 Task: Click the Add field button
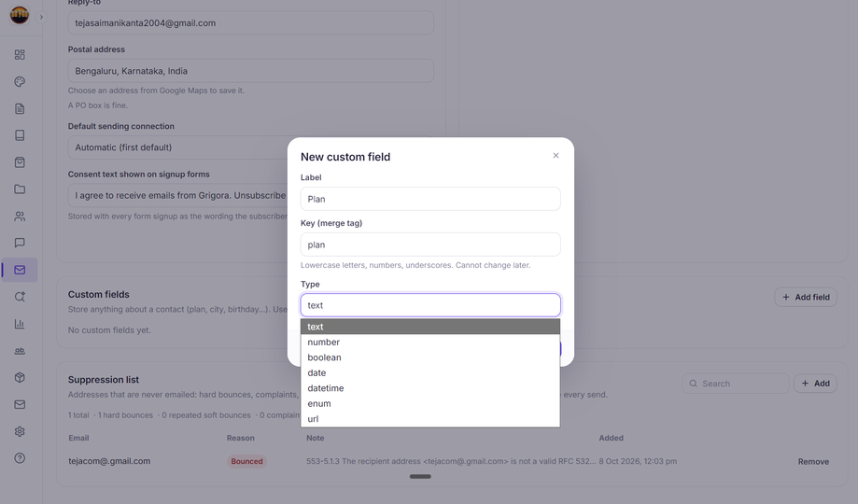(x=806, y=297)
